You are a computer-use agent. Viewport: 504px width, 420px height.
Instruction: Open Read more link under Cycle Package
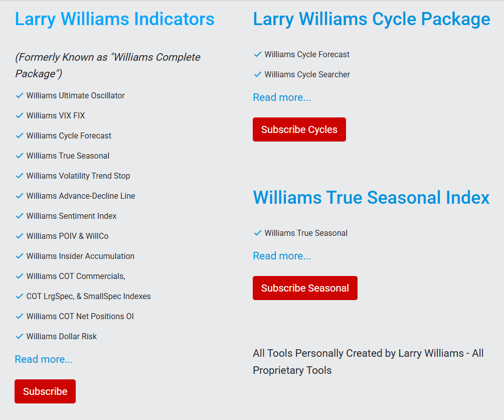click(x=282, y=97)
